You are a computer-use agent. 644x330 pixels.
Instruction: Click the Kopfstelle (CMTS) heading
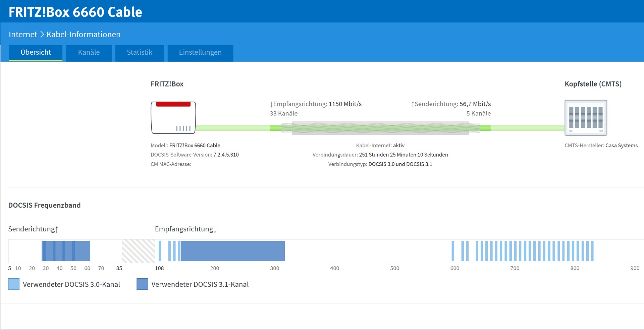[593, 84]
